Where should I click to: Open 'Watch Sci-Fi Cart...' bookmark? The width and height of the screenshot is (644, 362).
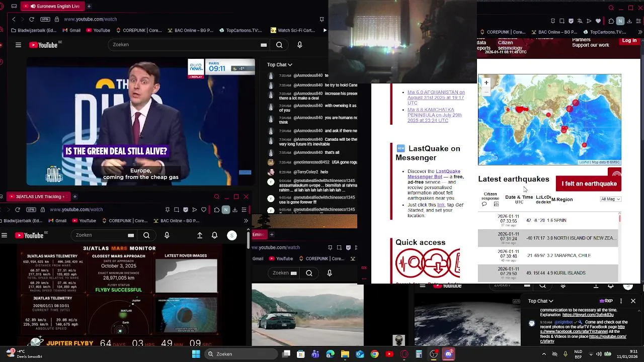point(293,30)
